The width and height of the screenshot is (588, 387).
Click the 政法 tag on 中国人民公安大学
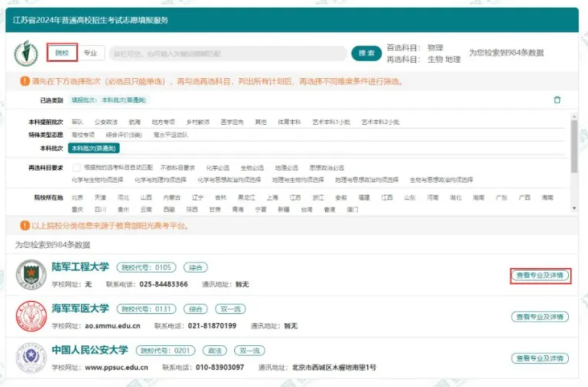[x=215, y=350]
